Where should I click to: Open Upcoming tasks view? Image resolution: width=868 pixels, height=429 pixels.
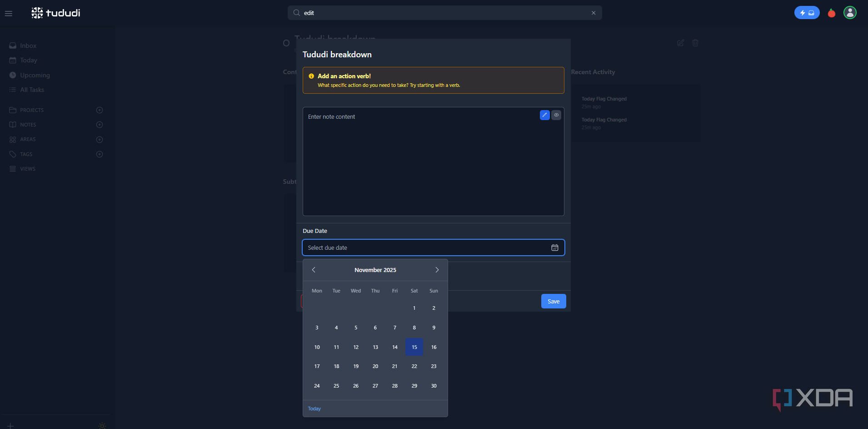[x=35, y=75]
